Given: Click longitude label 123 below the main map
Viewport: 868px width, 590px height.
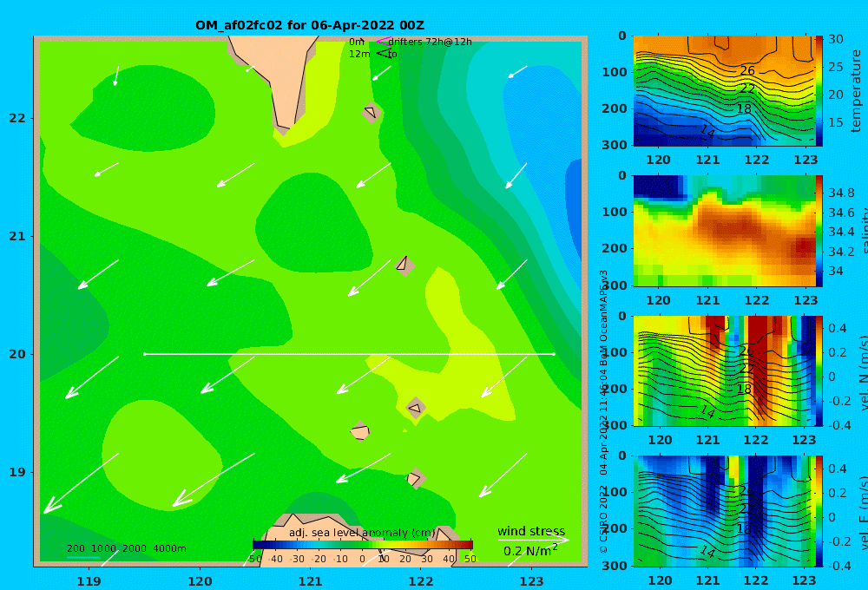Looking at the screenshot, I should coord(531,581).
